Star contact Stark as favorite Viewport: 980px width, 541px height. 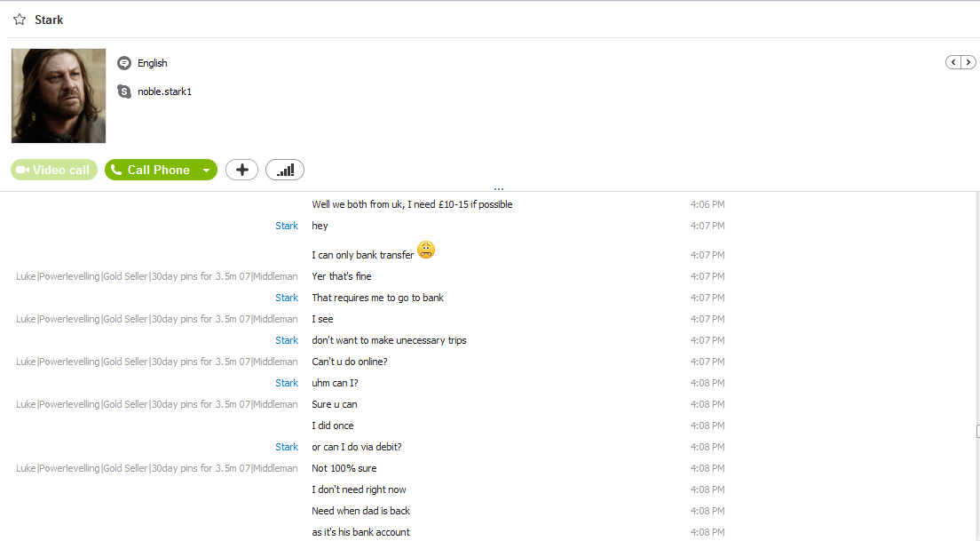(20, 20)
